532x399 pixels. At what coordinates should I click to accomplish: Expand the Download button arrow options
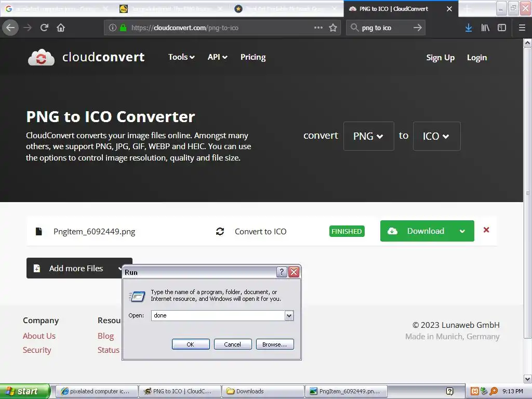[x=462, y=231]
